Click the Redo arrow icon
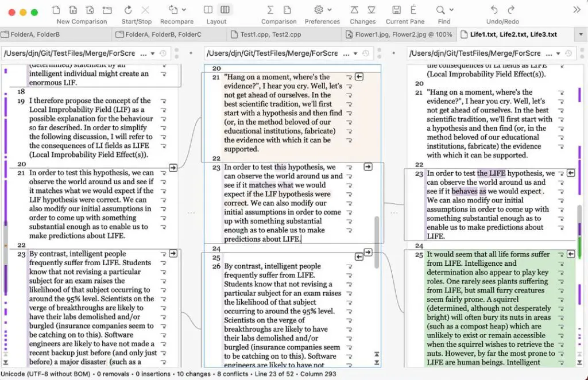The image size is (588, 380). tap(511, 10)
